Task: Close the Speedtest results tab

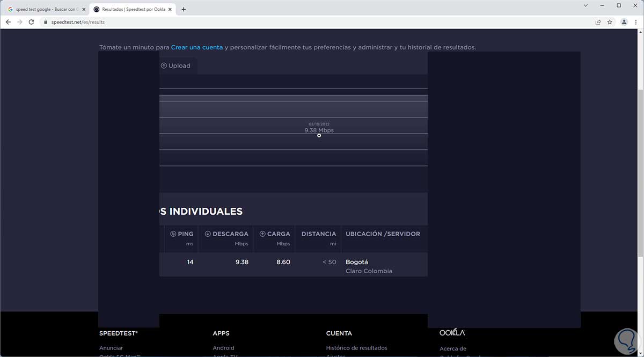Action: (x=171, y=9)
